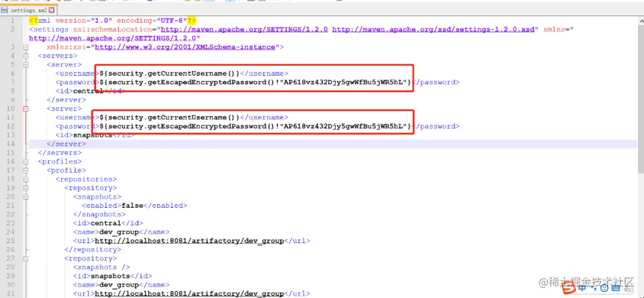Click the <id>central</id> on line 22
Screen dimensions: 644x298
[108, 223]
